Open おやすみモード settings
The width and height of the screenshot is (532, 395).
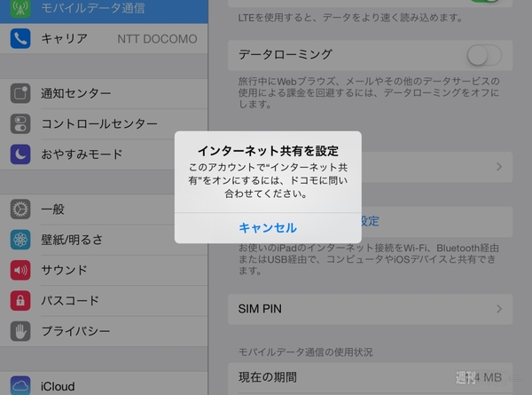click(x=104, y=154)
